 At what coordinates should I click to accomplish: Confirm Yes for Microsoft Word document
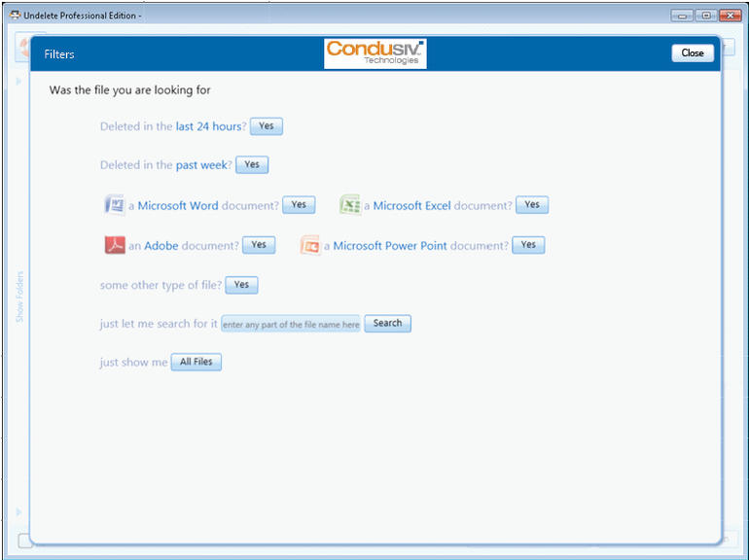[x=299, y=205]
